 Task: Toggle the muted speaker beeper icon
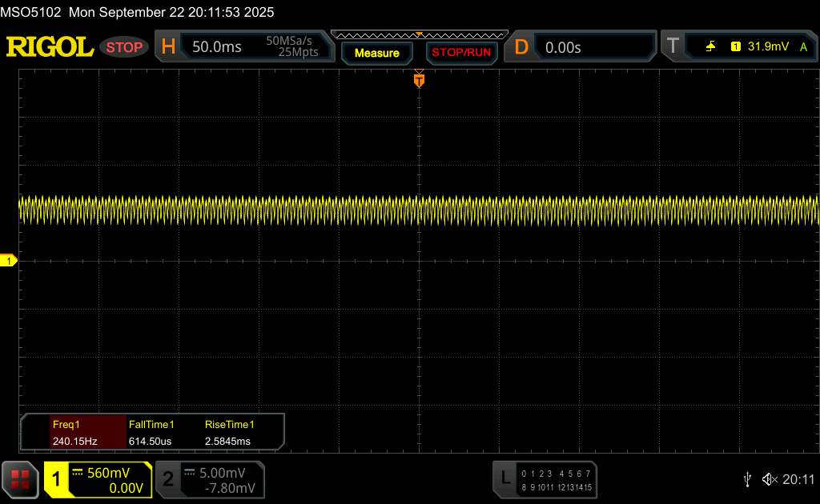[x=770, y=478]
